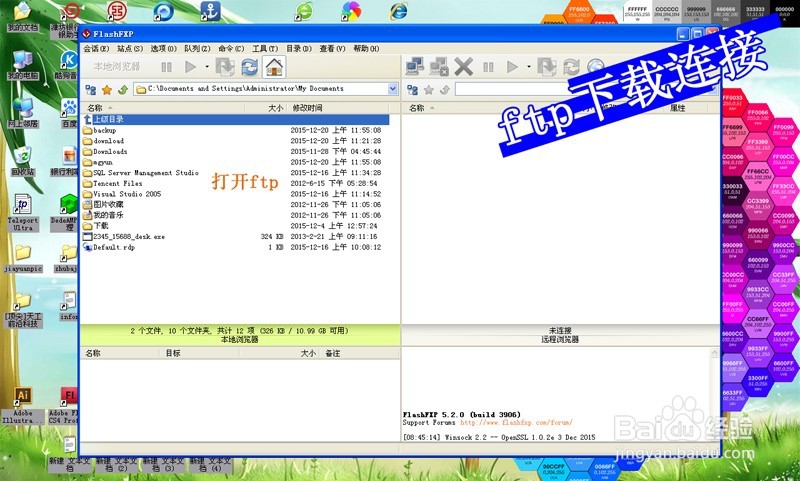Open the 队列(Z) menu

(x=197, y=48)
